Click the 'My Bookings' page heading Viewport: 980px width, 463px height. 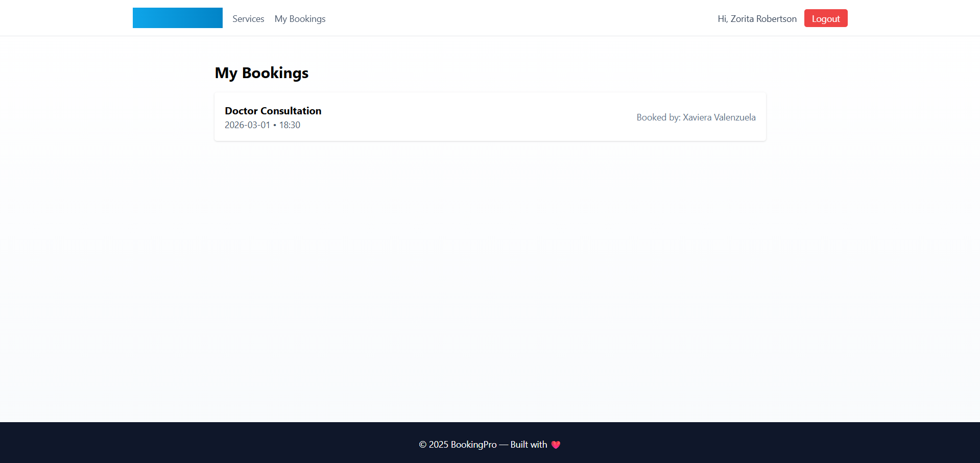(x=261, y=72)
